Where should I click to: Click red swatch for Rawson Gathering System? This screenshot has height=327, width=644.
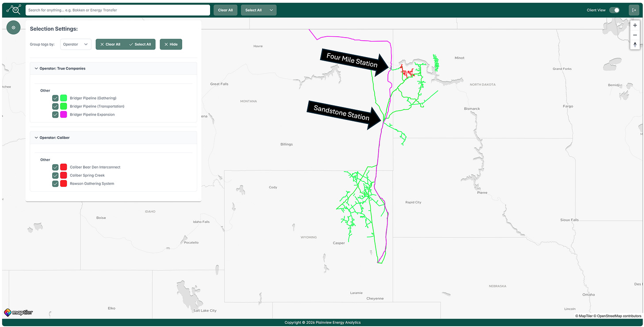point(64,184)
